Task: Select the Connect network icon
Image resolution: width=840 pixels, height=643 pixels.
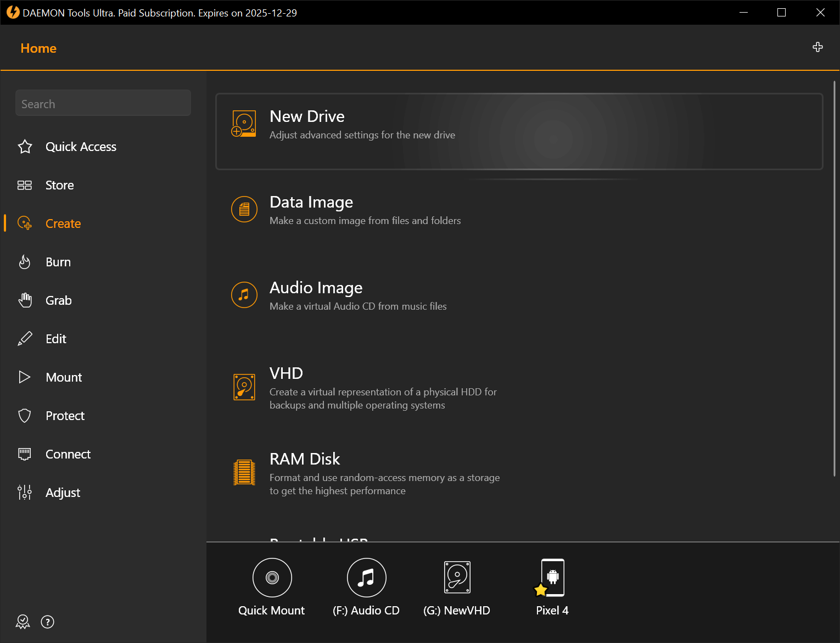Action: (x=25, y=454)
